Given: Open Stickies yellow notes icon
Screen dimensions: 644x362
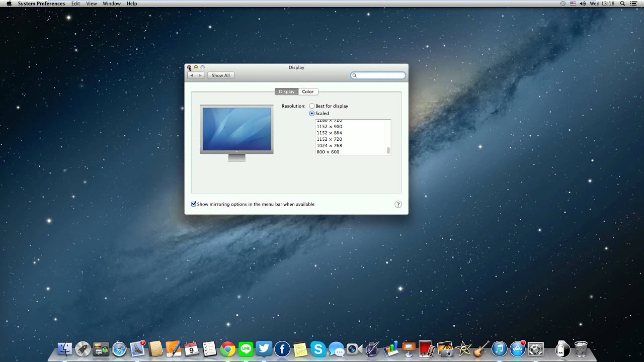Looking at the screenshot, I should (x=300, y=348).
